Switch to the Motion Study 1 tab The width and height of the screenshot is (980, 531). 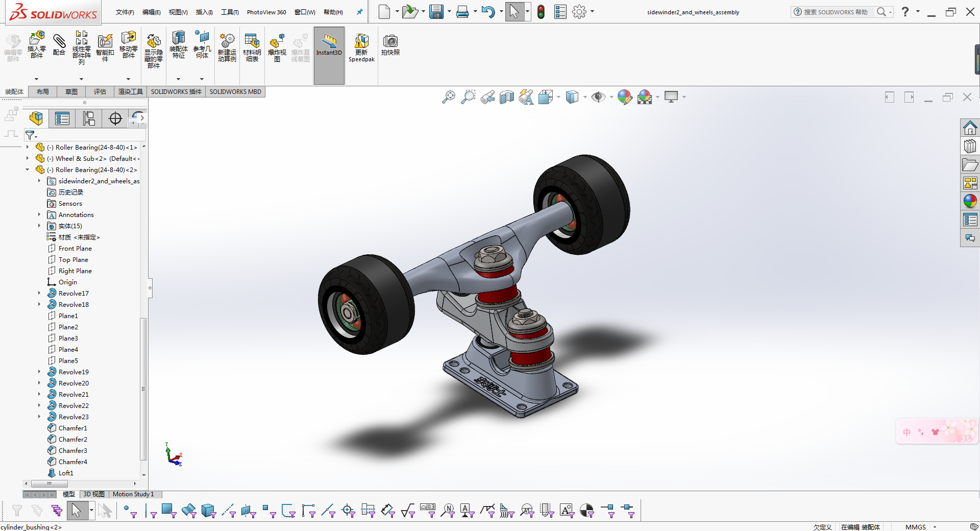tap(133, 494)
